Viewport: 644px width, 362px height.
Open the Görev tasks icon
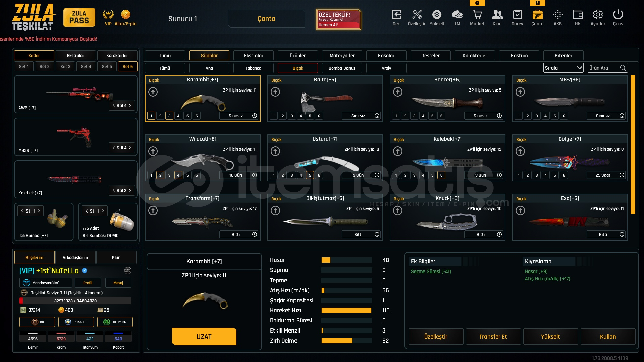point(517,15)
